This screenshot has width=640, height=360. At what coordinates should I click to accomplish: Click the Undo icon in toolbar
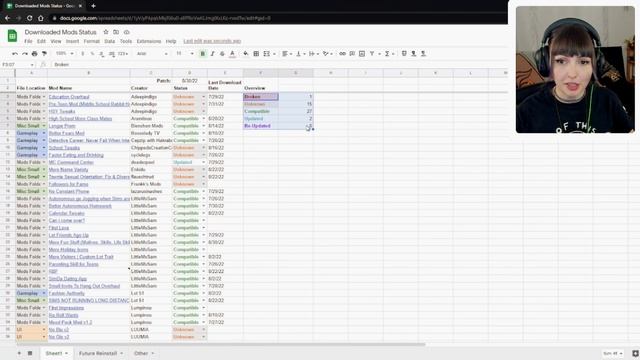[15, 54]
